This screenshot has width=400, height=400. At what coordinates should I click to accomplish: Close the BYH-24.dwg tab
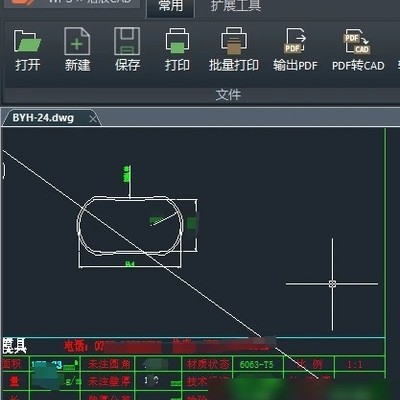(93, 118)
